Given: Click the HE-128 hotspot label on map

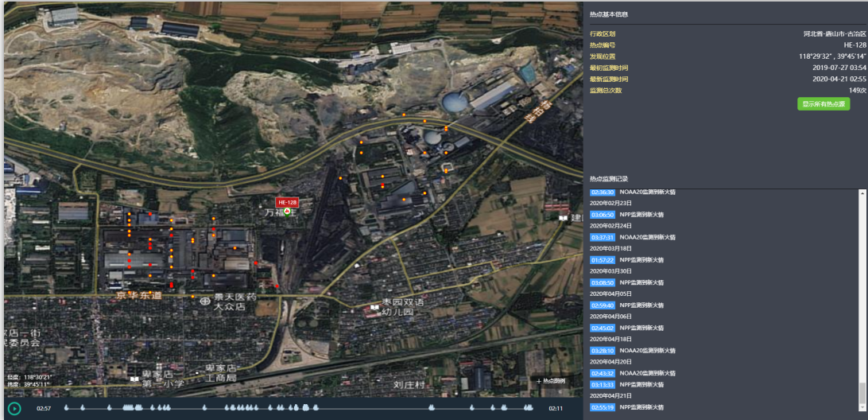Looking at the screenshot, I should point(287,203).
